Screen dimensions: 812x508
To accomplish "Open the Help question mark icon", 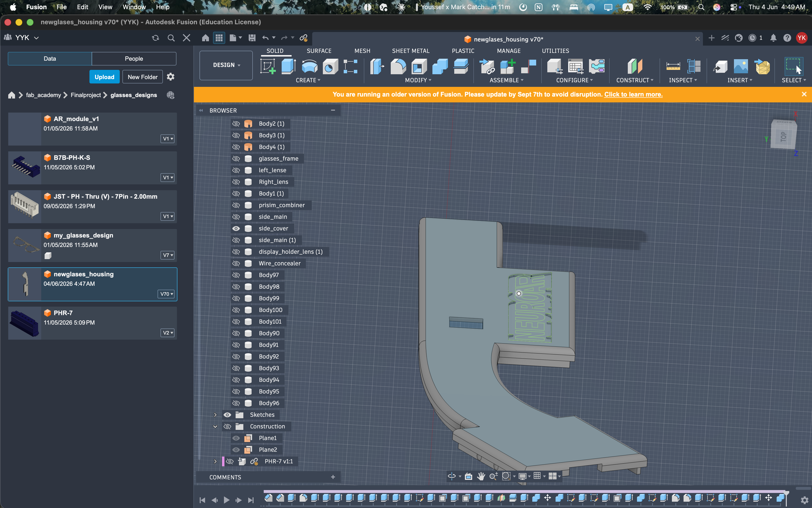I will (787, 38).
